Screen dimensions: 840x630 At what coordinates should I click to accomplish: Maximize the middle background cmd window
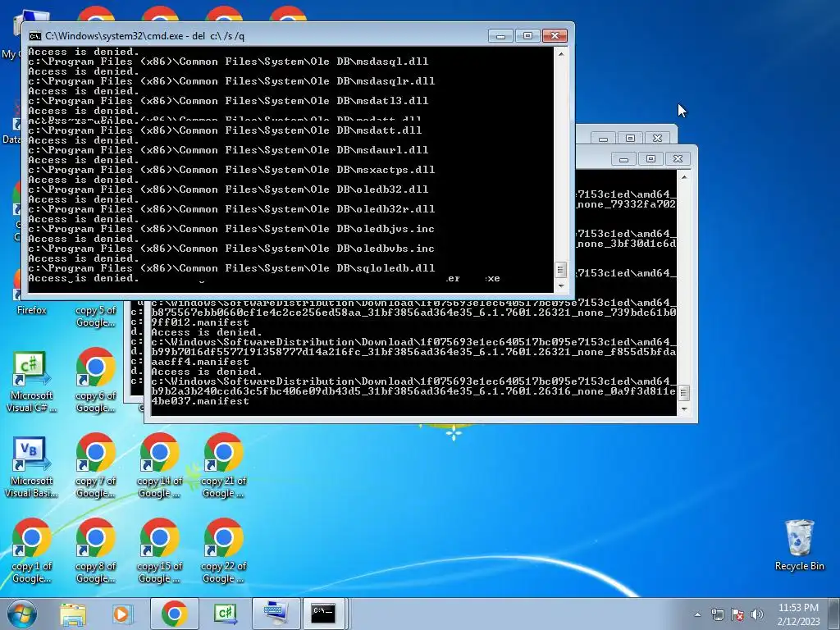point(631,139)
